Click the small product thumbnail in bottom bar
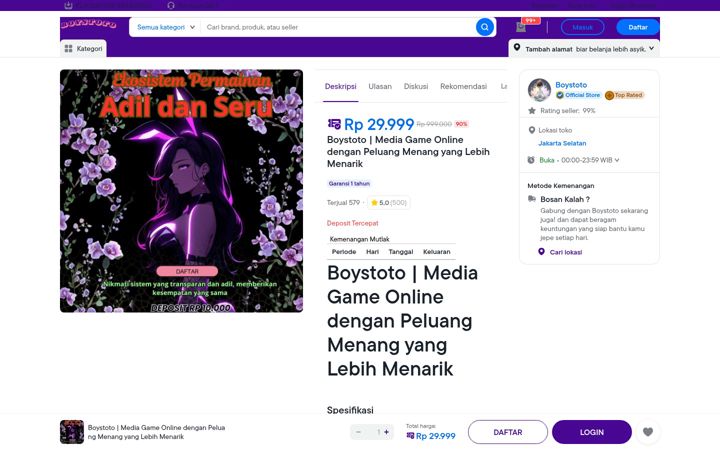Image resolution: width=720 pixels, height=450 pixels. click(72, 432)
